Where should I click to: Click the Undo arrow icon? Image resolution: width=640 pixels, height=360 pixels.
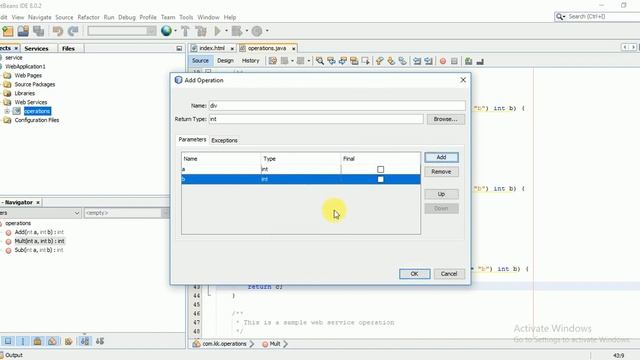click(58, 31)
